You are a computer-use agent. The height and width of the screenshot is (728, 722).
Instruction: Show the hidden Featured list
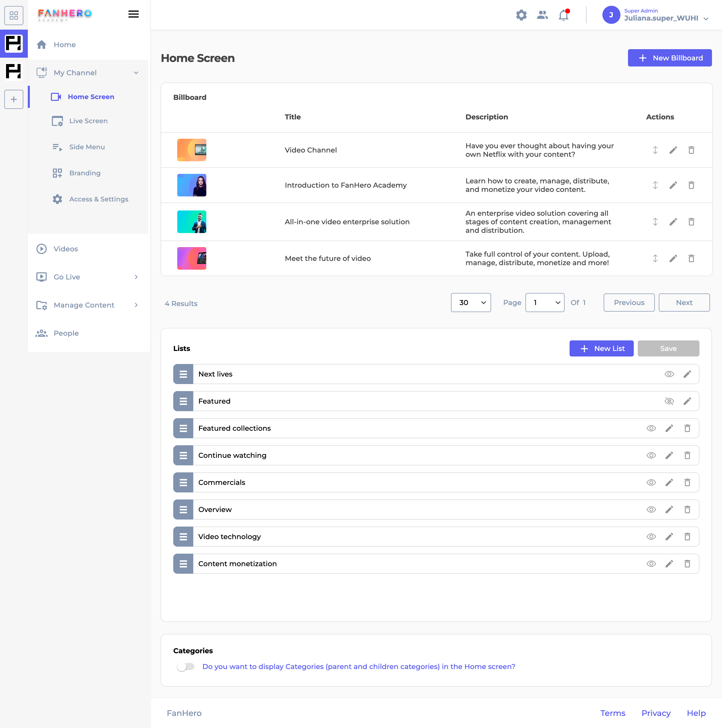tap(669, 401)
